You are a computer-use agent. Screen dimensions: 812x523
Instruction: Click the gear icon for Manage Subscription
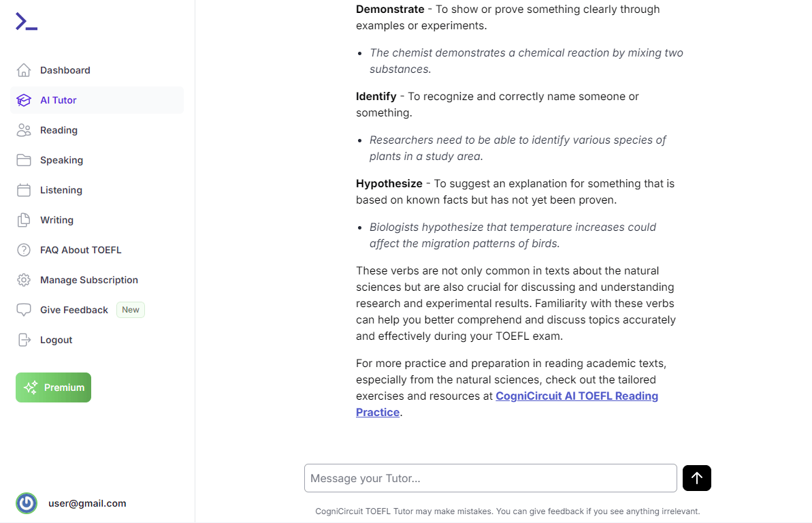click(x=24, y=280)
